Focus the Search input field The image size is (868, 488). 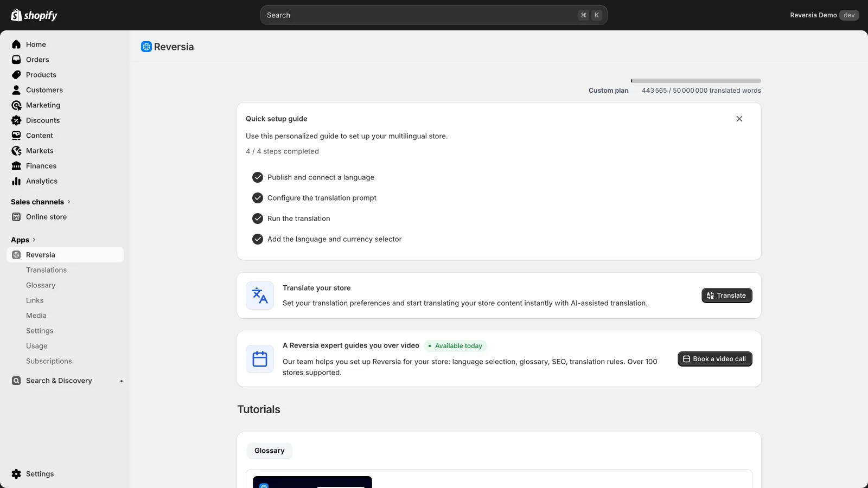tap(434, 15)
